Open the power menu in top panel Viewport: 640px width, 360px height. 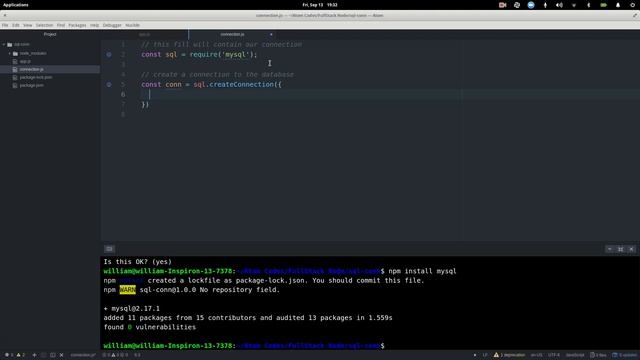point(632,5)
